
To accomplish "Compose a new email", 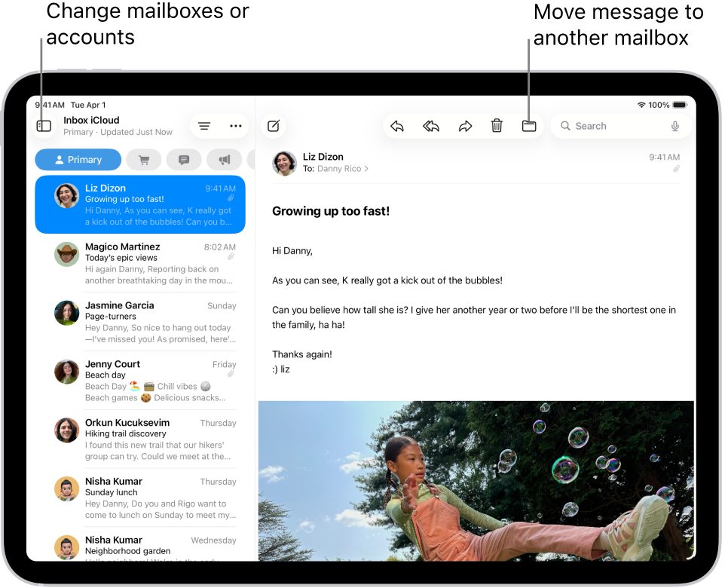I will pyautogui.click(x=273, y=126).
